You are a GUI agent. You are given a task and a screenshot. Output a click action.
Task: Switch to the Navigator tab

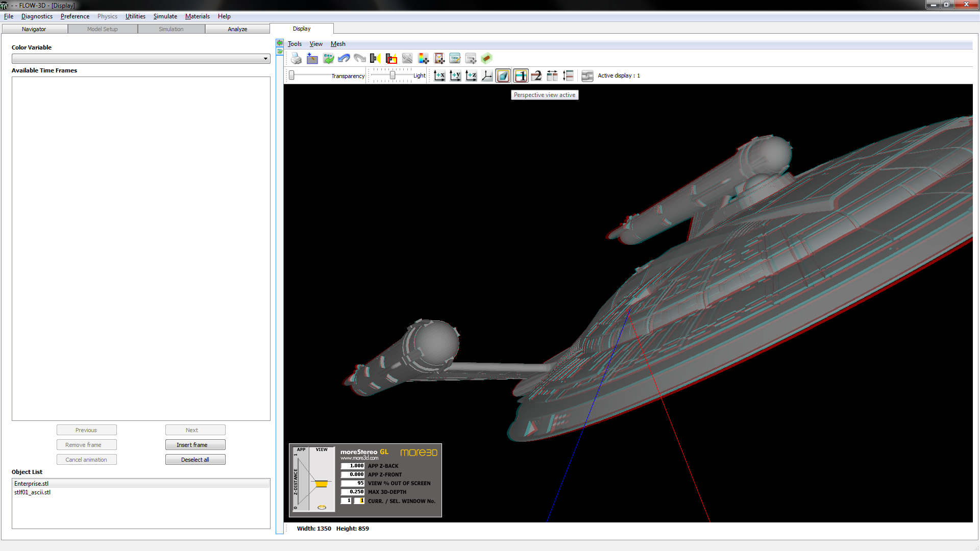(34, 29)
